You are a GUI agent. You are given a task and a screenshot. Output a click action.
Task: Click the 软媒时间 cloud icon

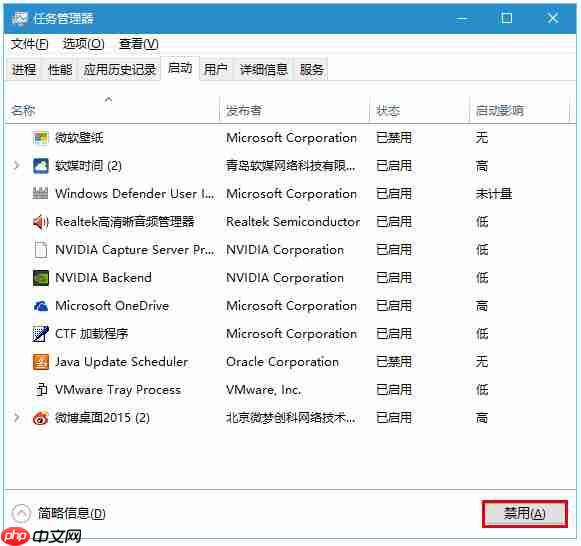(x=40, y=166)
